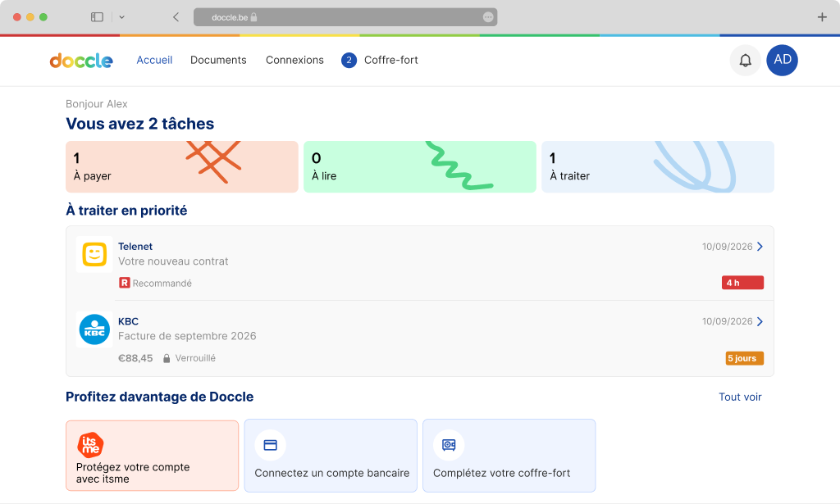Click Votre nouveau contrat text
840x504 pixels.
[173, 261]
